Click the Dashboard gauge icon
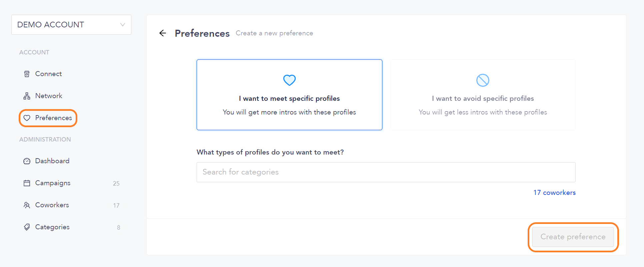This screenshot has width=644, height=267. (27, 161)
